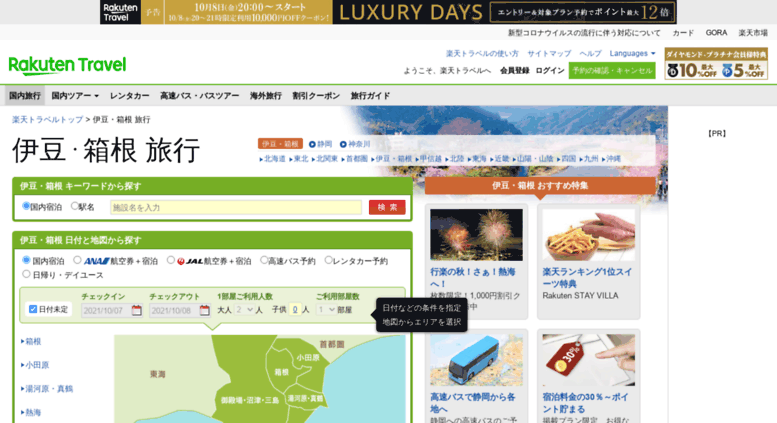Select the 駅名 radio button
Viewport: 777px width, 423px height.
click(74, 206)
